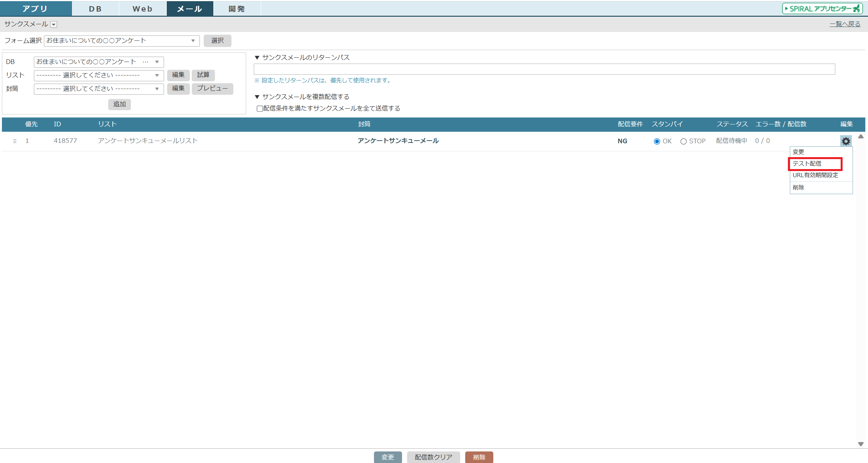This screenshot has height=463, width=868.
Task: Open the フォーム選択 dropdown
Action: click(122, 41)
